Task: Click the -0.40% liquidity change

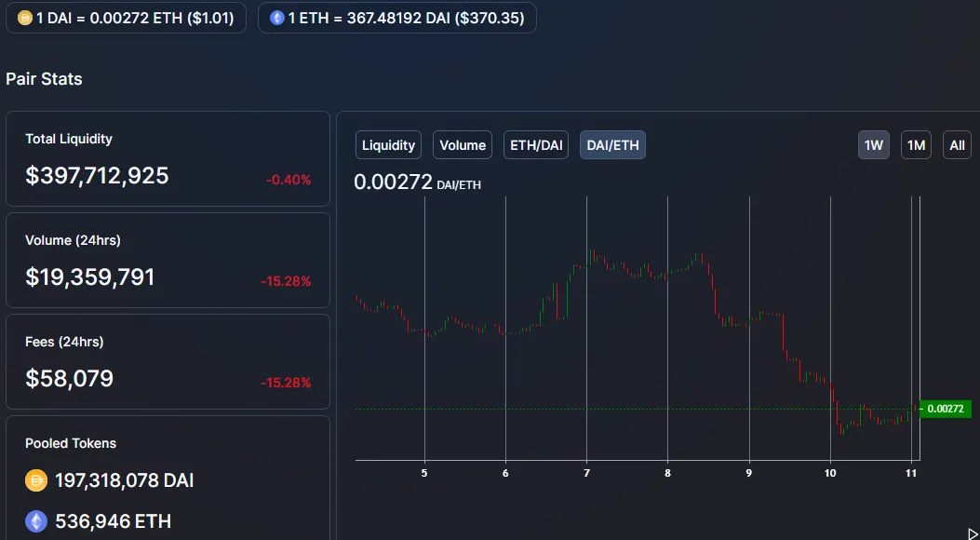Action: click(289, 180)
